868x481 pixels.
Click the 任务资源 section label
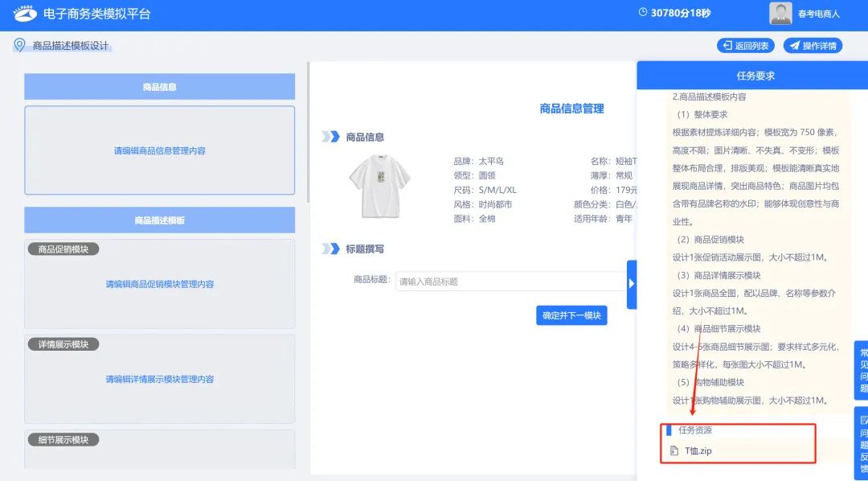695,430
